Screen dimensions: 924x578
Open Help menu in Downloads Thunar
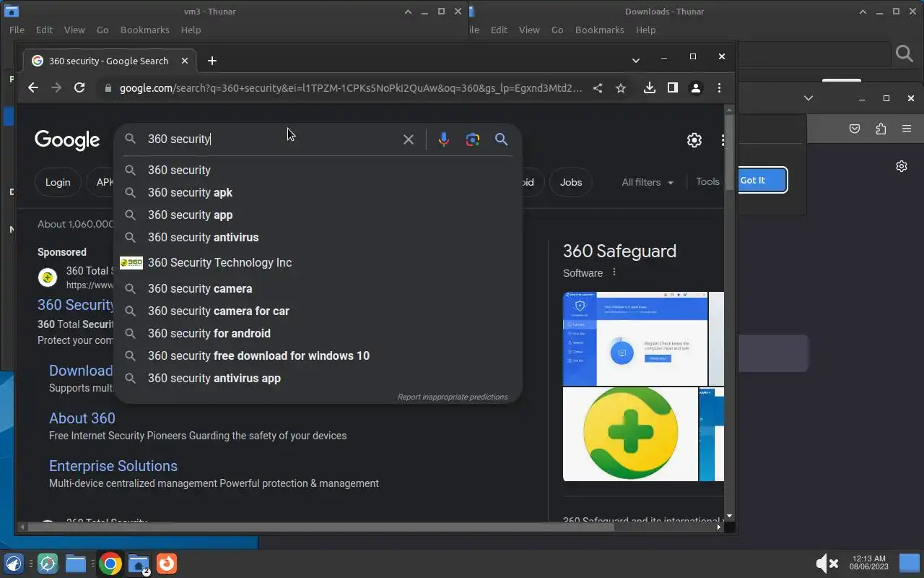tap(645, 30)
